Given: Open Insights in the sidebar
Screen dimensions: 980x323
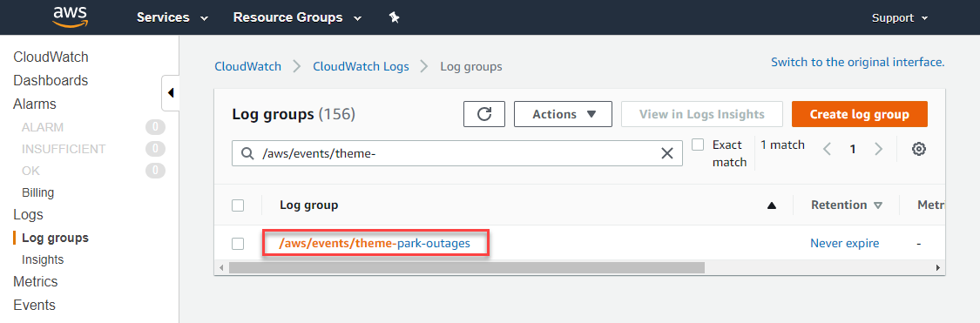Looking at the screenshot, I should [x=43, y=259].
